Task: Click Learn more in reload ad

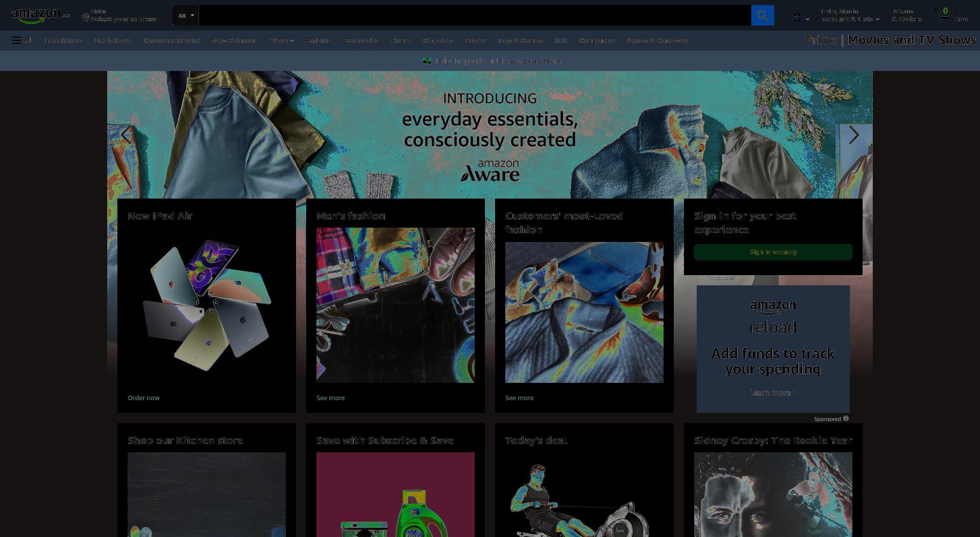Action: click(773, 393)
